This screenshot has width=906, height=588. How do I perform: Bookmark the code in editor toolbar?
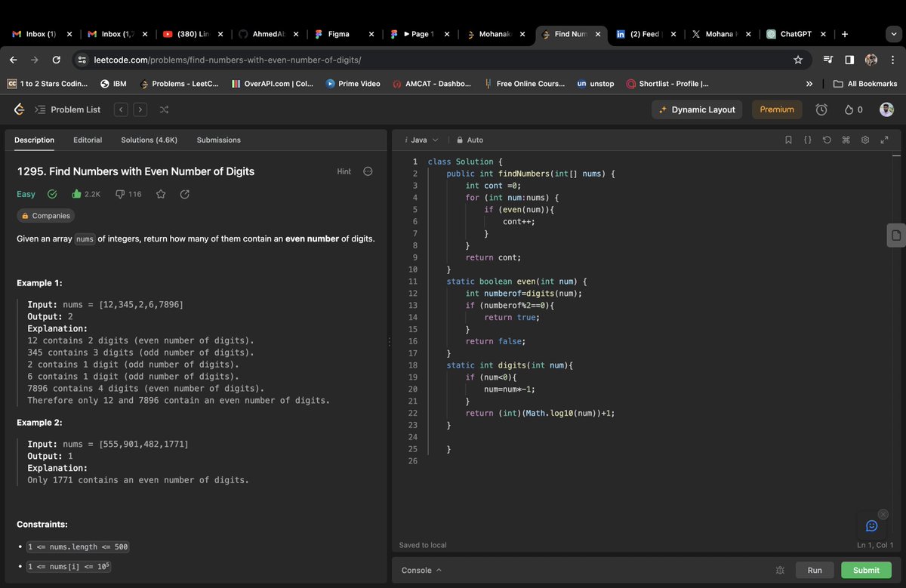(788, 140)
